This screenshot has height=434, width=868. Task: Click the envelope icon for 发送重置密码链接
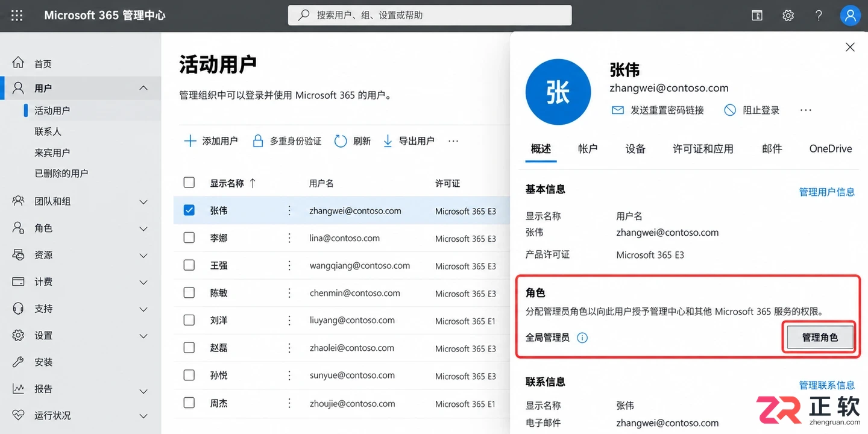tap(618, 110)
